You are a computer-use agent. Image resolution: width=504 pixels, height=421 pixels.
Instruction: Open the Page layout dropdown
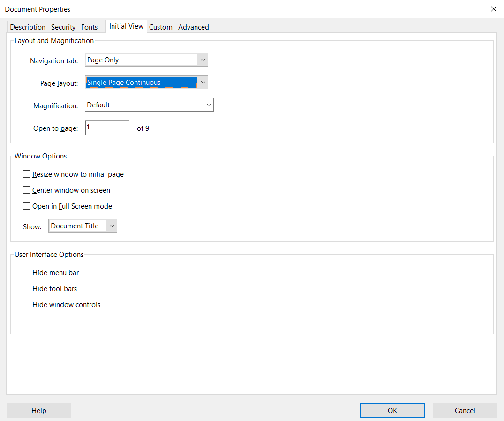click(203, 82)
